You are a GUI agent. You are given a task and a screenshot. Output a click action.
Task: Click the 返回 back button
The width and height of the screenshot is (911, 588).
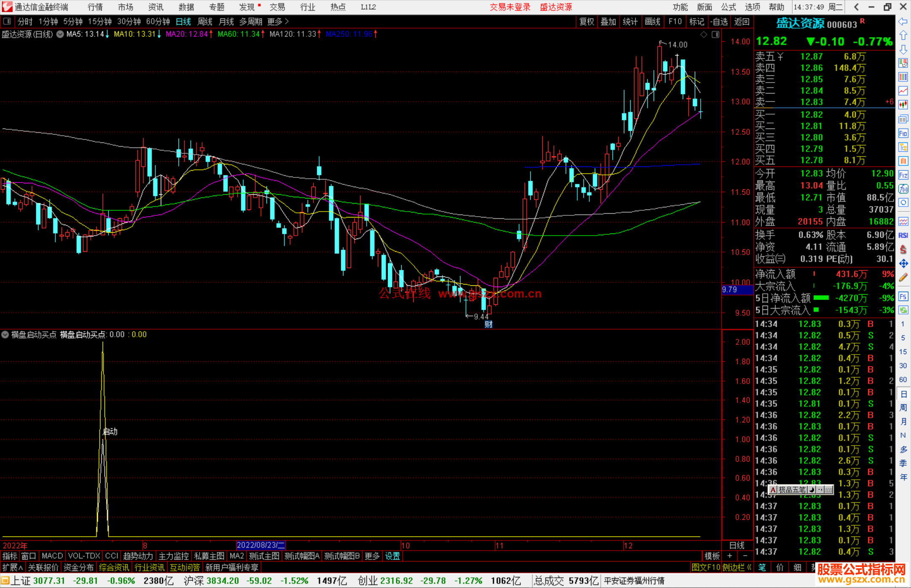point(741,21)
